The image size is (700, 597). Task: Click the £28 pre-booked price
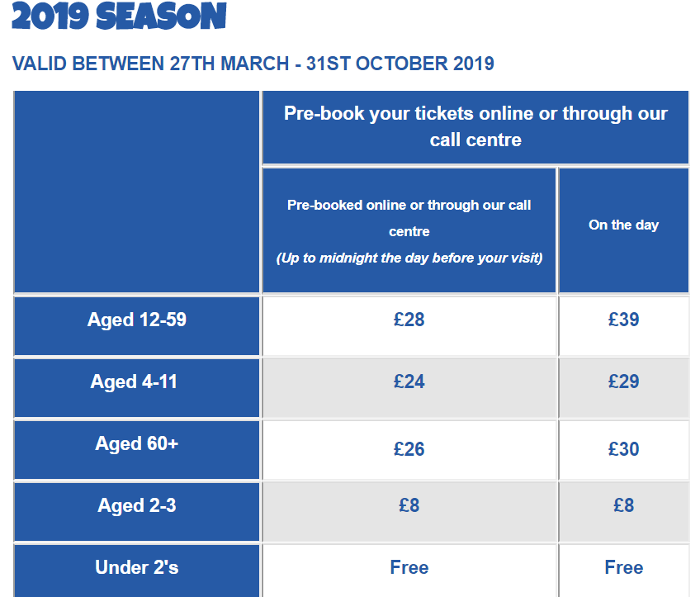click(409, 320)
